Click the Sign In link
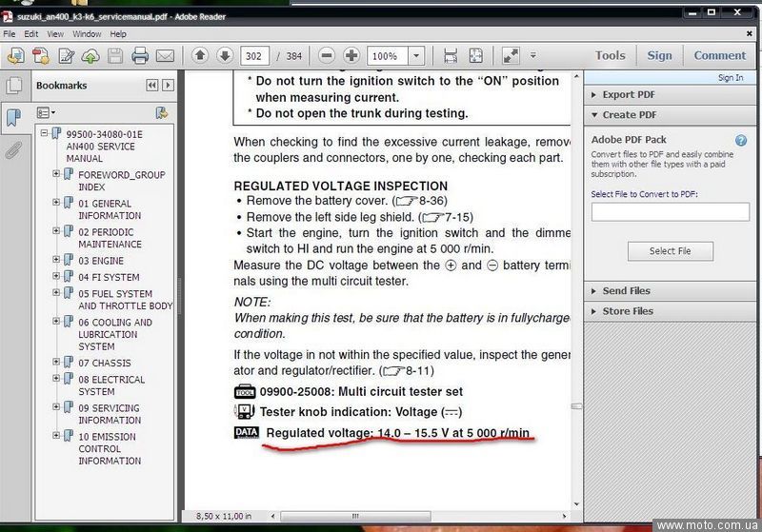Viewport: 762px width, 532px height. 730,78
